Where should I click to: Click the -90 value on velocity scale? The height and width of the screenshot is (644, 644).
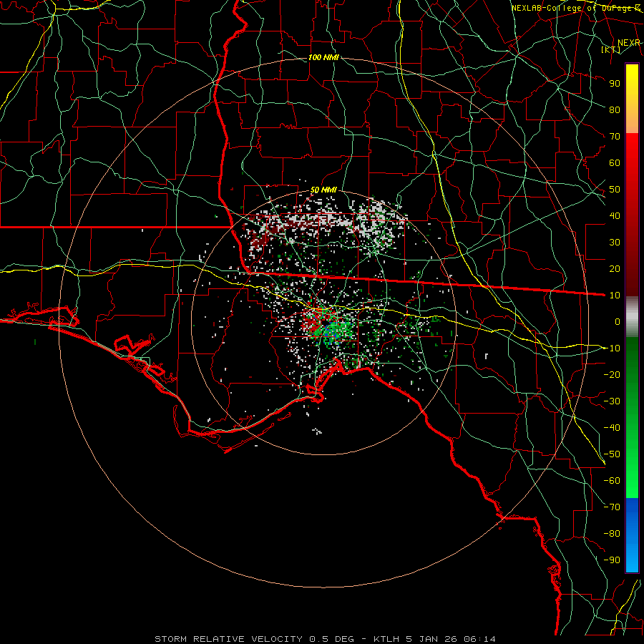[x=612, y=560]
